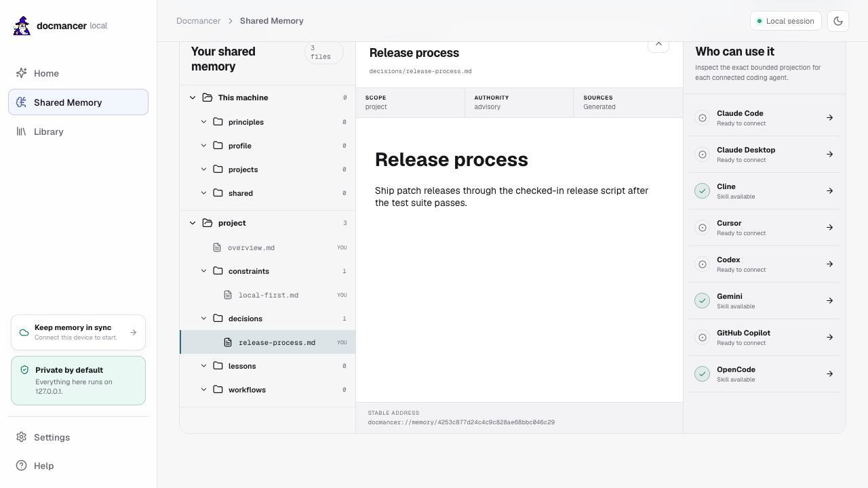This screenshot has height=488, width=868.
Task: Collapse the decisions folder chevron
Action: [203, 319]
